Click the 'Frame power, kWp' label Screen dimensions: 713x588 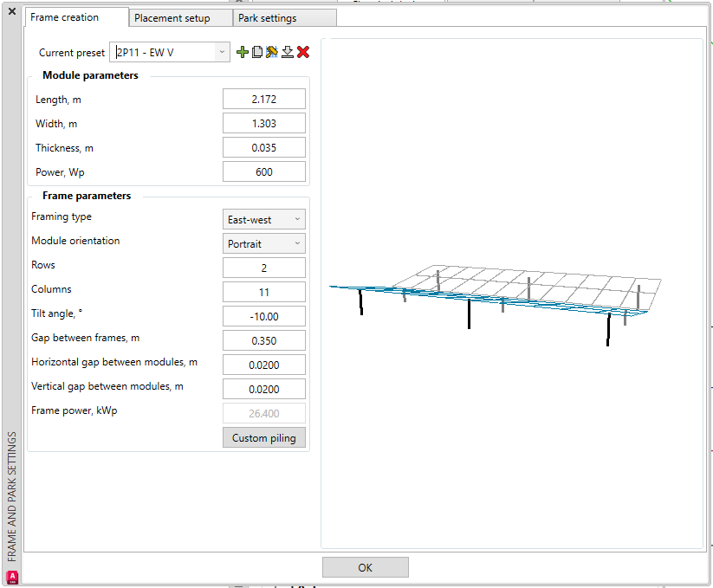pos(75,410)
